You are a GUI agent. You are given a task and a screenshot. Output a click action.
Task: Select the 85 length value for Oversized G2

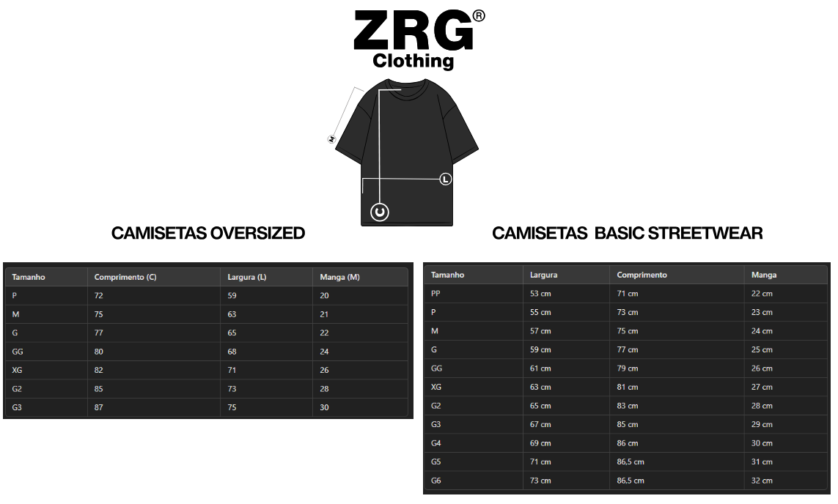pyautogui.click(x=98, y=389)
